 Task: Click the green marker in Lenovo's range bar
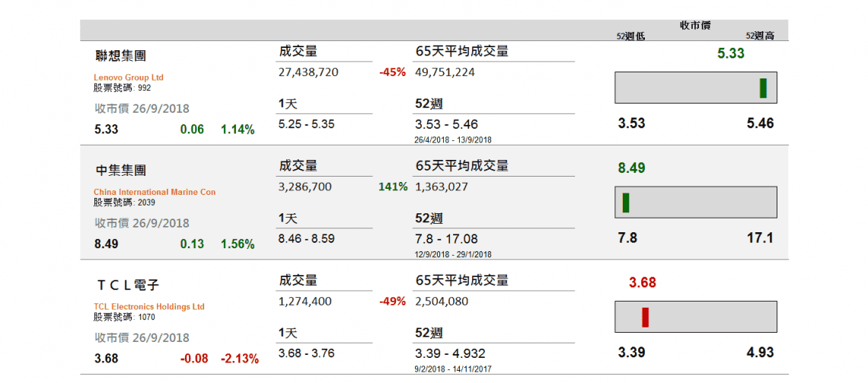762,88
